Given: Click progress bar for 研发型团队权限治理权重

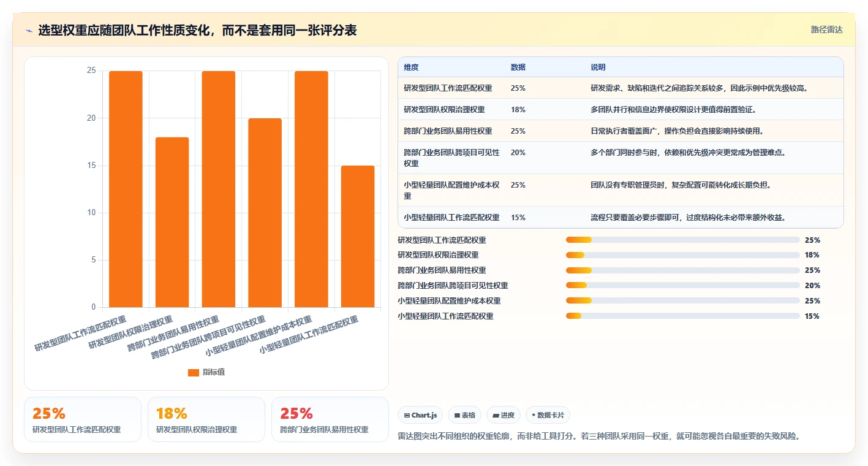Looking at the screenshot, I should click(x=683, y=255).
